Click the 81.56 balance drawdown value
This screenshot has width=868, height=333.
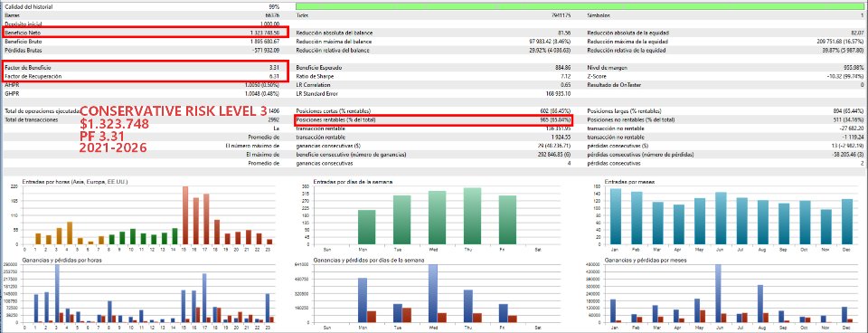563,33
